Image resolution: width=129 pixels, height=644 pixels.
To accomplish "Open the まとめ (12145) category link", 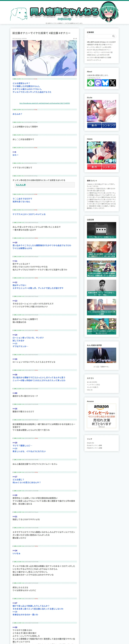I will (x=92, y=382).
